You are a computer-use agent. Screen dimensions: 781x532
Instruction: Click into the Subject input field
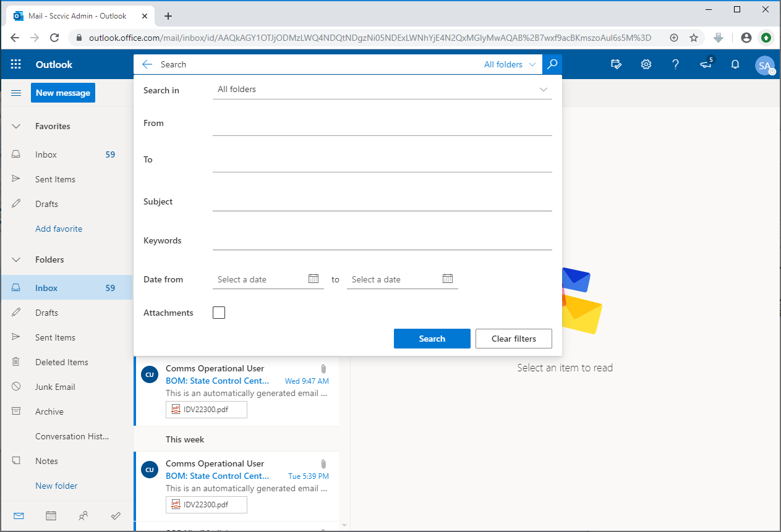coord(382,202)
